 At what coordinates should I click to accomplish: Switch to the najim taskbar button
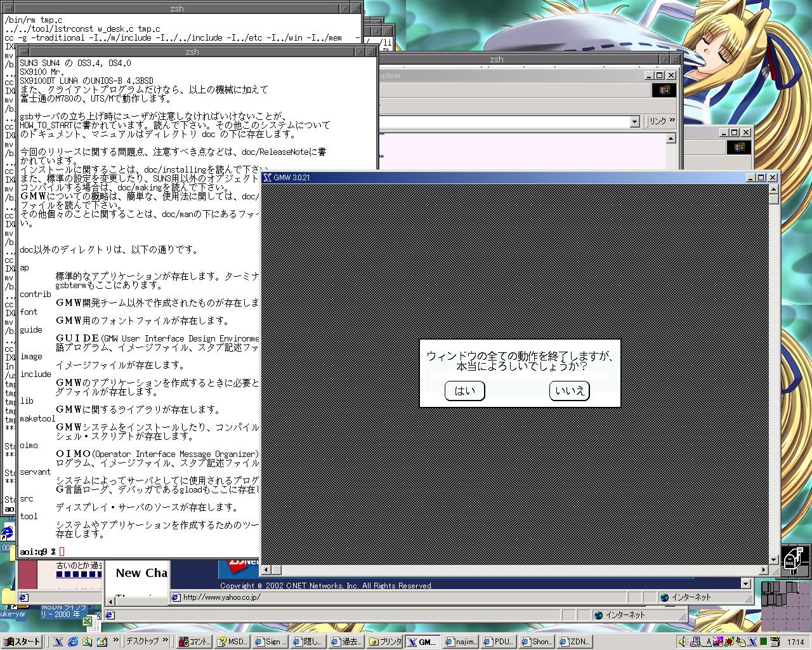point(461,642)
